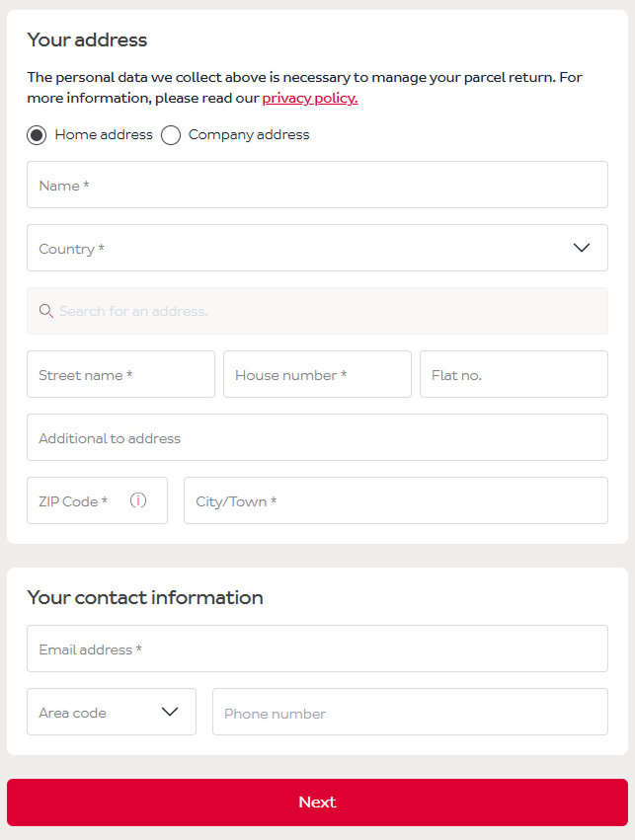The height and width of the screenshot is (840, 635).
Task: Select the Company address radio button
Action: 171,135
